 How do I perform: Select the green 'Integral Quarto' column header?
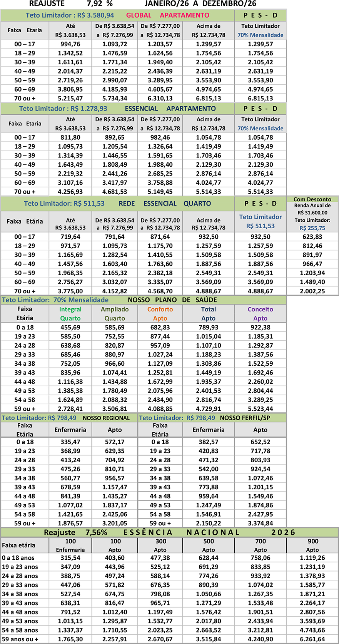[x=70, y=314]
